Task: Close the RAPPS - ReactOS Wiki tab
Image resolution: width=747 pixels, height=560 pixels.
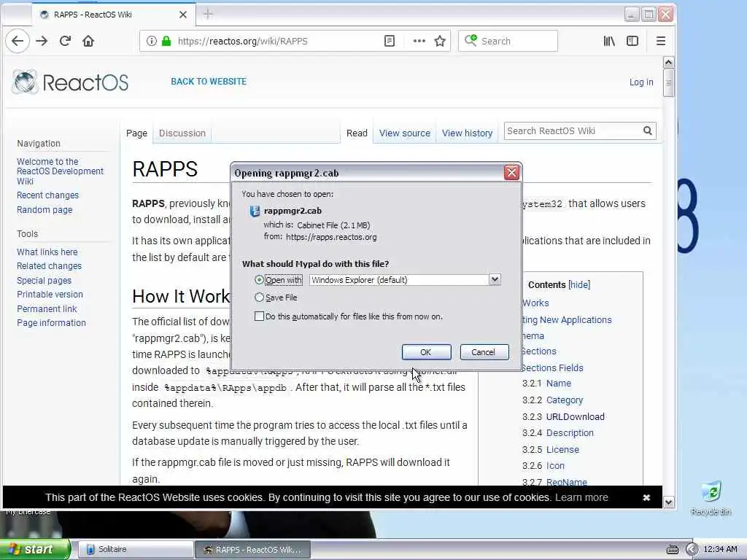Action: [x=183, y=15]
